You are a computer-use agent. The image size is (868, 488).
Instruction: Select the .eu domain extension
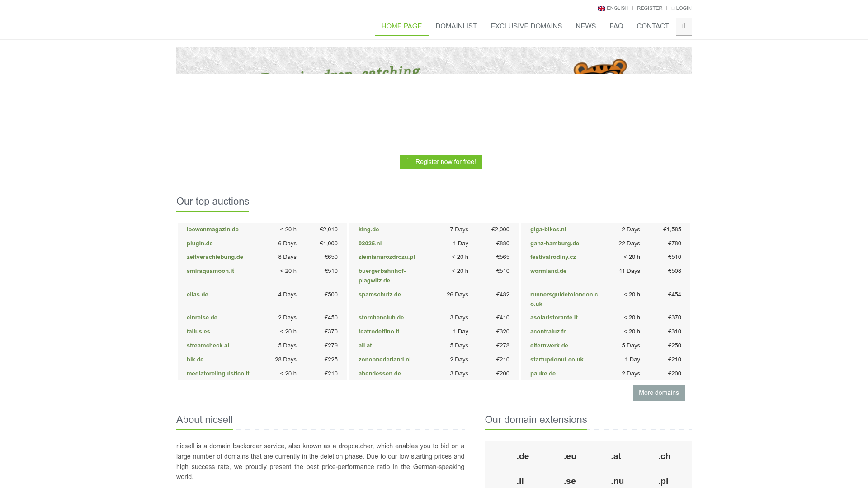click(x=570, y=456)
